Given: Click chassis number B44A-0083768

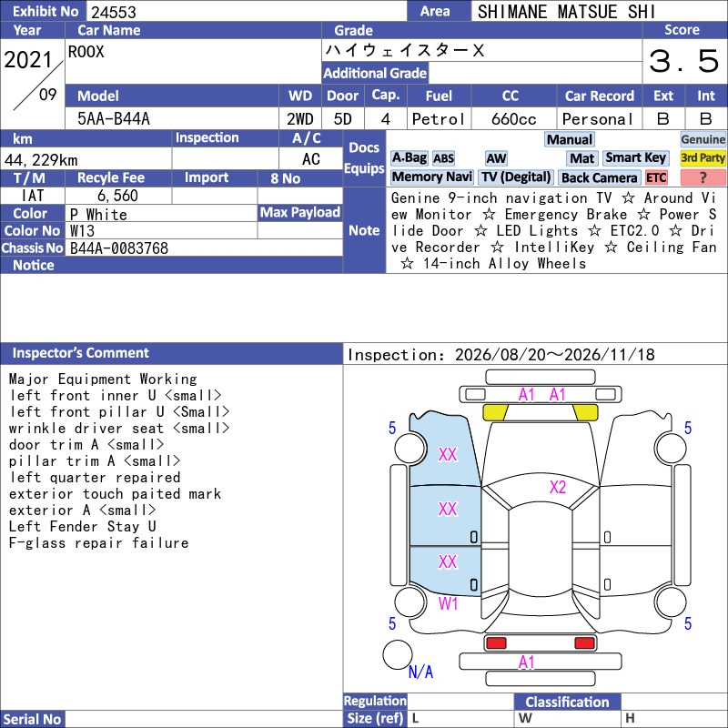Looking at the screenshot, I should click(119, 248).
